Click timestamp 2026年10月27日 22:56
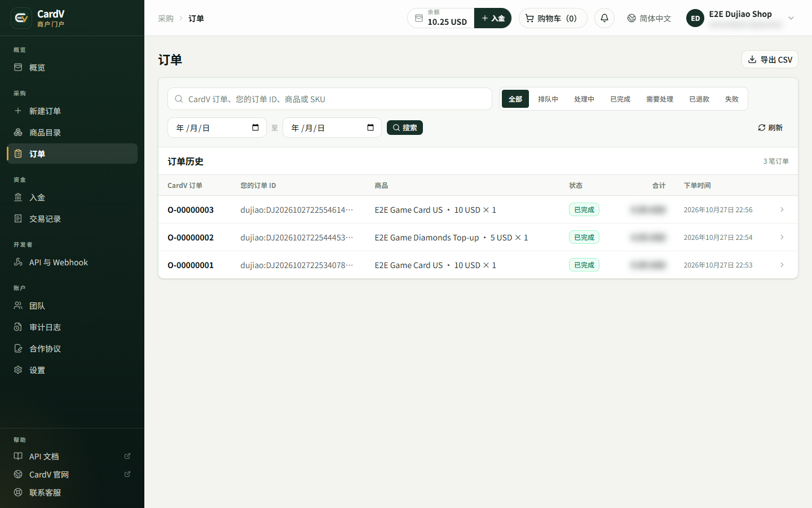The height and width of the screenshot is (508, 812). click(x=718, y=209)
